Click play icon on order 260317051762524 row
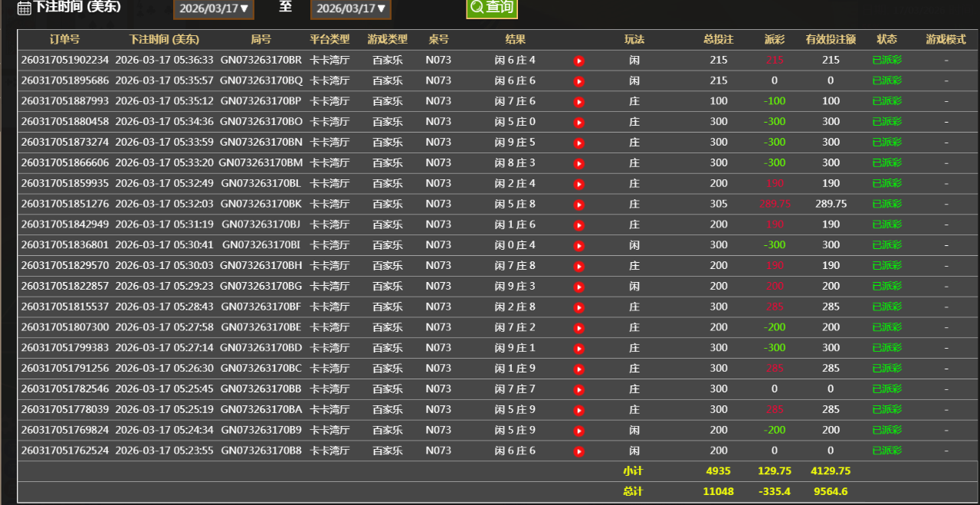Screen dimensions: 980x505 coord(579,451)
